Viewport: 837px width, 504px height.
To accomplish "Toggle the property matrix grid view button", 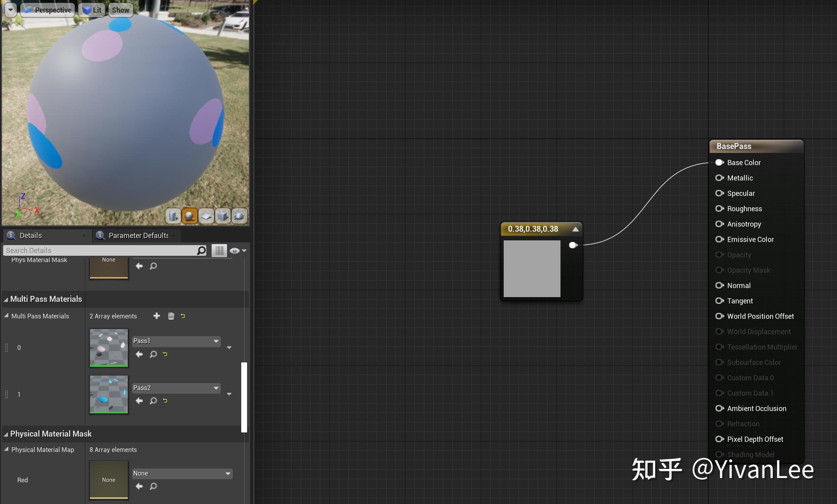I will click(219, 251).
